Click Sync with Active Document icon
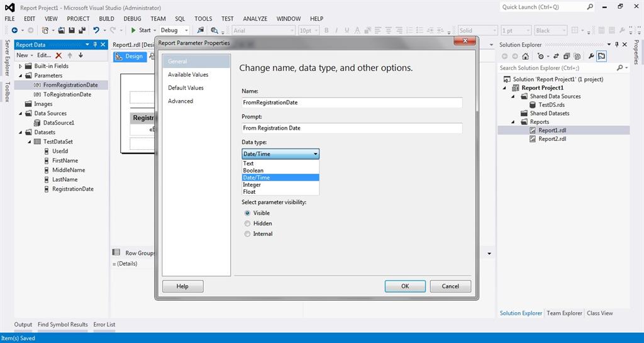 [556, 56]
